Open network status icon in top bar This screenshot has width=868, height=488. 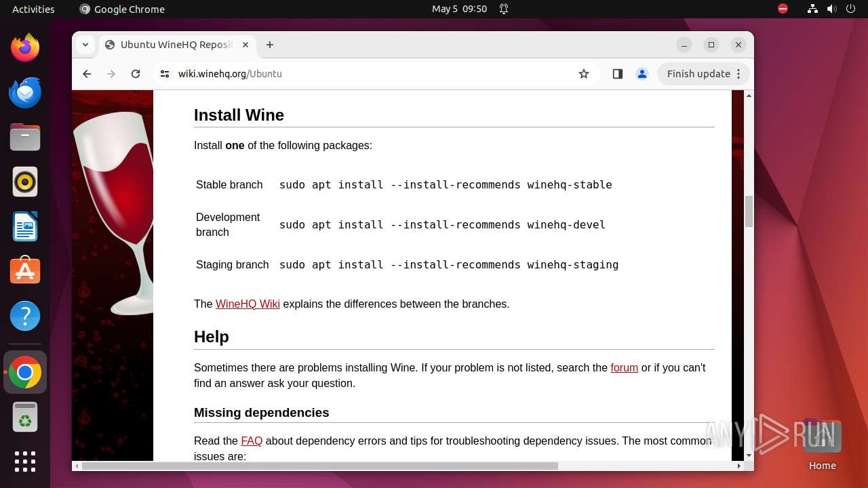point(812,9)
